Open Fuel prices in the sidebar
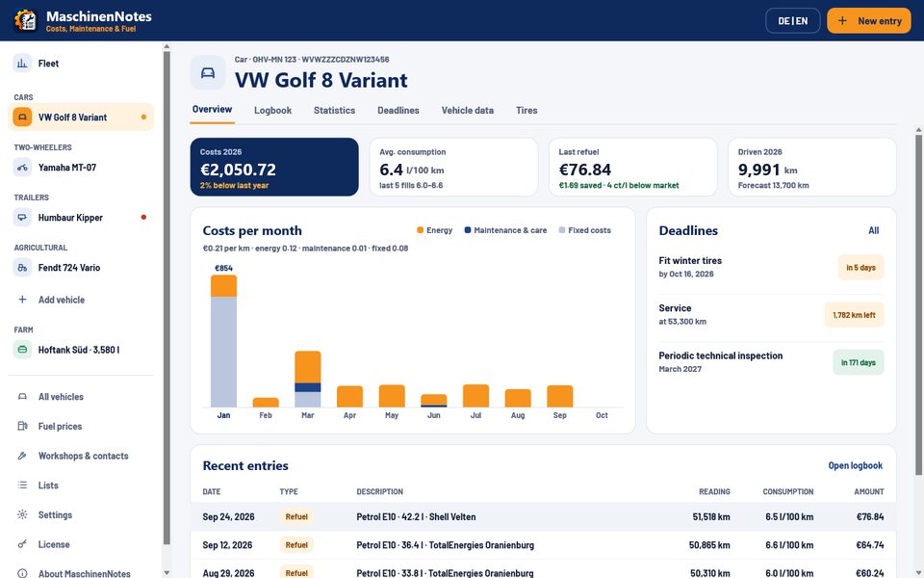Screen dimensions: 924x578 pos(81,427)
